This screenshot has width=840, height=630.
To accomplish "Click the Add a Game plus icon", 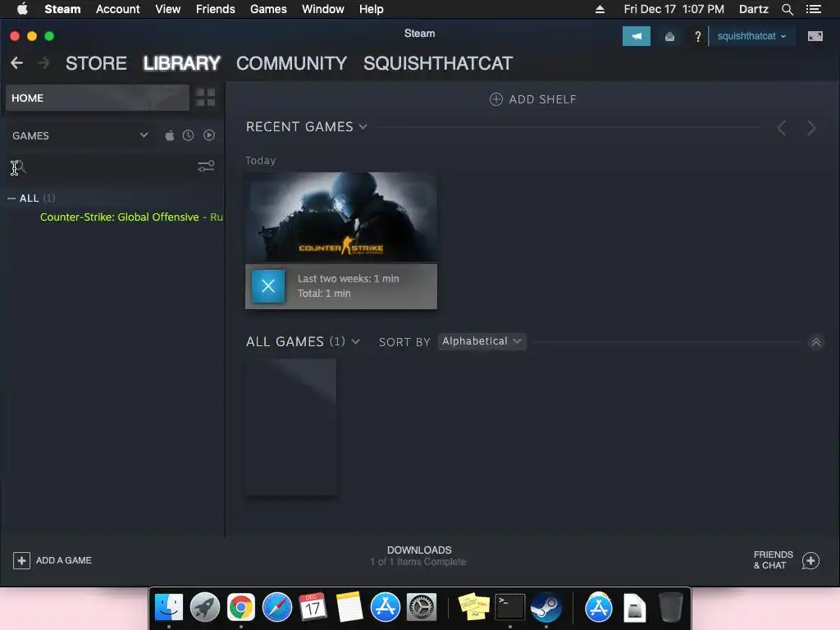I will [x=21, y=560].
